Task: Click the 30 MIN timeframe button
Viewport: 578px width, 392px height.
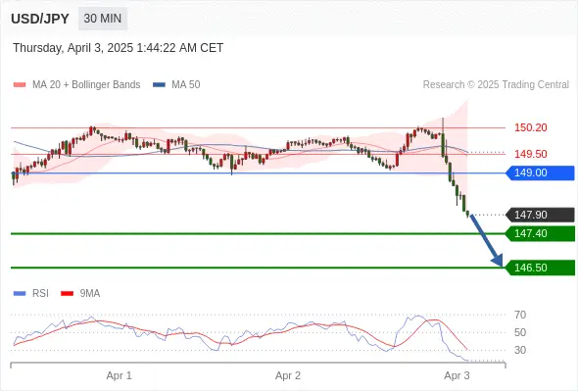Action: (103, 19)
